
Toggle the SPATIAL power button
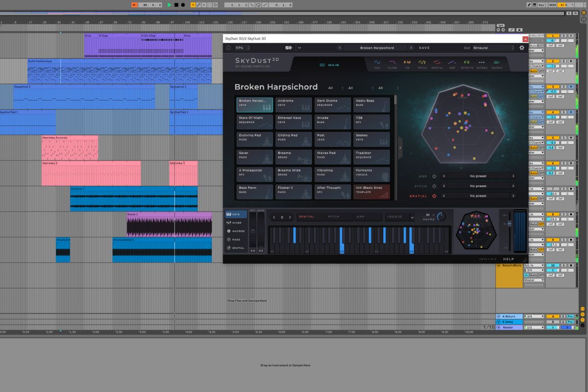(x=434, y=196)
